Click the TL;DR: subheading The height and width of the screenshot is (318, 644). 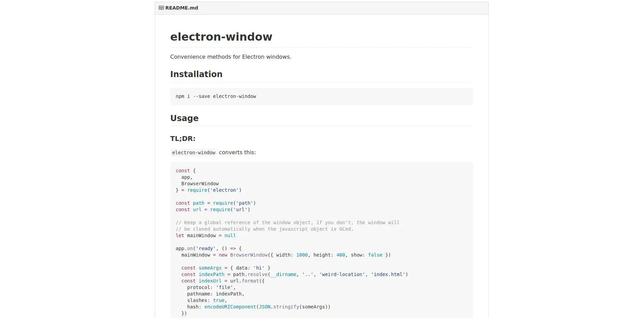(183, 139)
